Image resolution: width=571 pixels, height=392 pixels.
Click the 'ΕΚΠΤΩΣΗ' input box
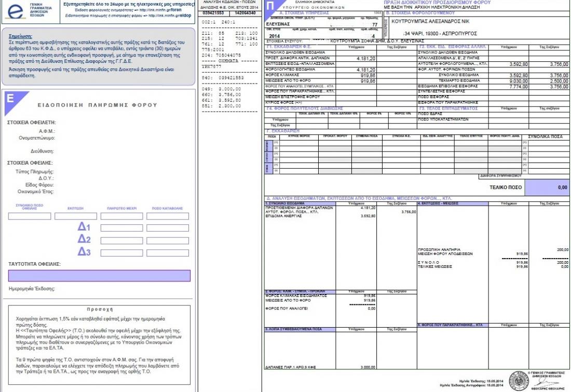(x=76, y=216)
